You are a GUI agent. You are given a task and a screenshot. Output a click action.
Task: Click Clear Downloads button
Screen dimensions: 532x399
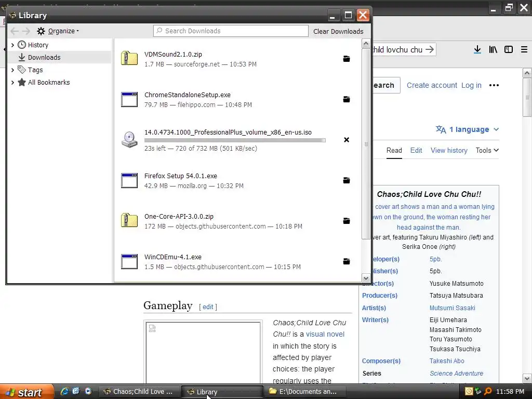pyautogui.click(x=338, y=31)
